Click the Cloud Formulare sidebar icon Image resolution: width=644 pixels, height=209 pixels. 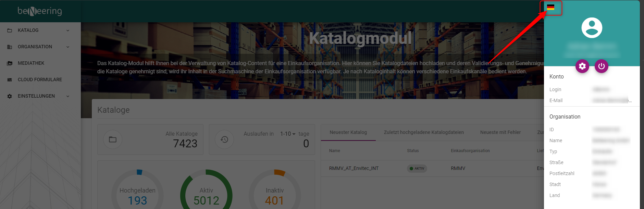pos(10,80)
